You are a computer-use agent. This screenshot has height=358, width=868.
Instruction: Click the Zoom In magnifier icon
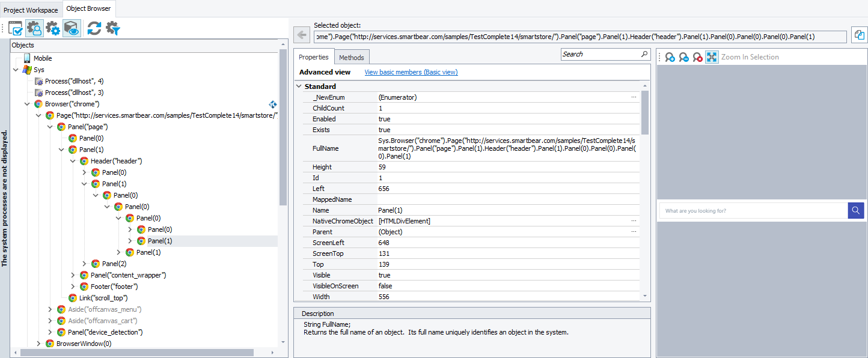pyautogui.click(x=669, y=57)
